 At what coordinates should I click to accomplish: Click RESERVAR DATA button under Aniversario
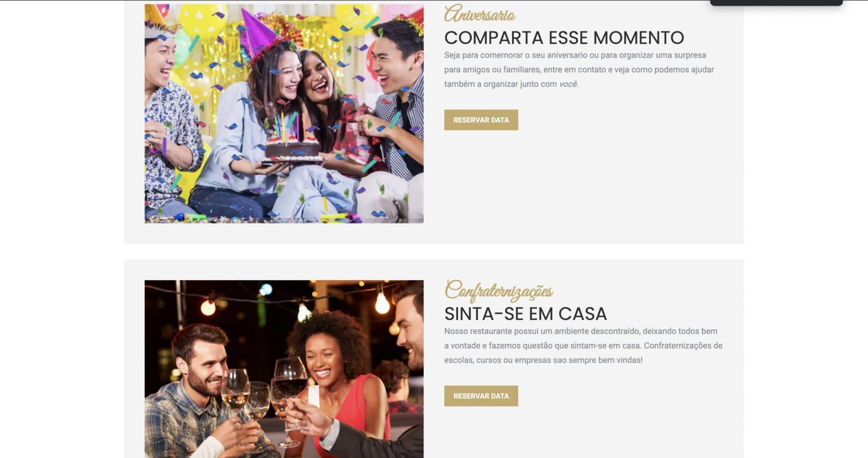(x=481, y=120)
